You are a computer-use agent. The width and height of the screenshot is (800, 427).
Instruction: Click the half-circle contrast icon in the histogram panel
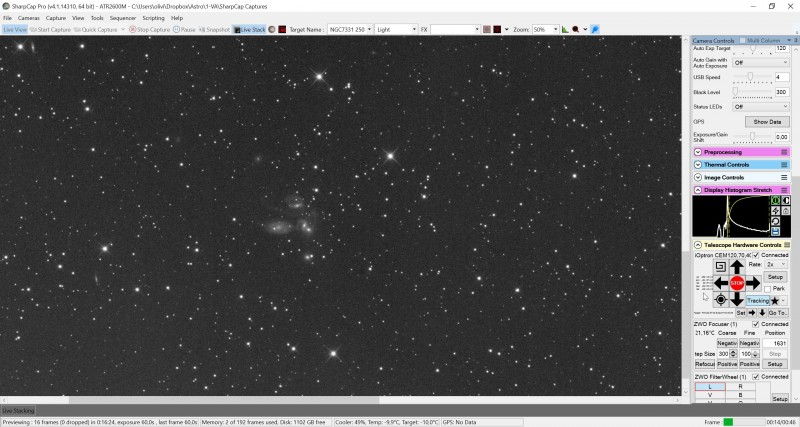pyautogui.click(x=786, y=200)
